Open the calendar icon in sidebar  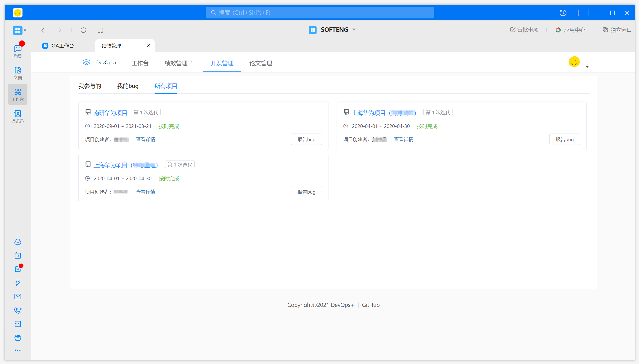tap(18, 256)
